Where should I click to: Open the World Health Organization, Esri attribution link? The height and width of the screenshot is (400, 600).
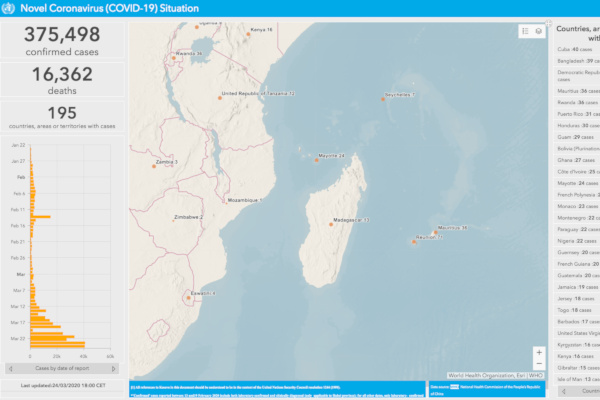pos(495,376)
